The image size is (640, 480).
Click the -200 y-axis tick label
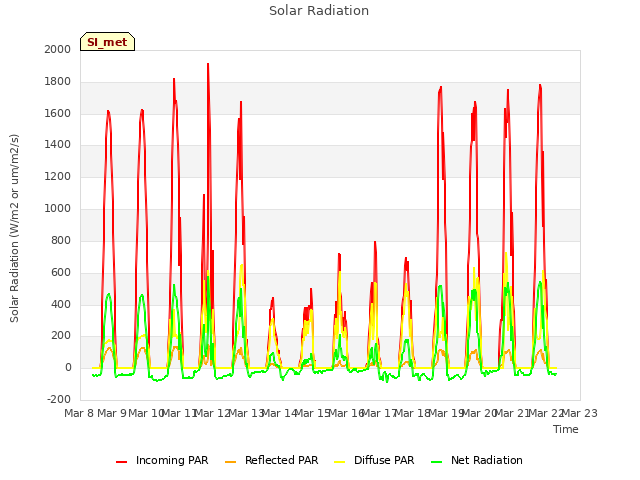click(59, 399)
